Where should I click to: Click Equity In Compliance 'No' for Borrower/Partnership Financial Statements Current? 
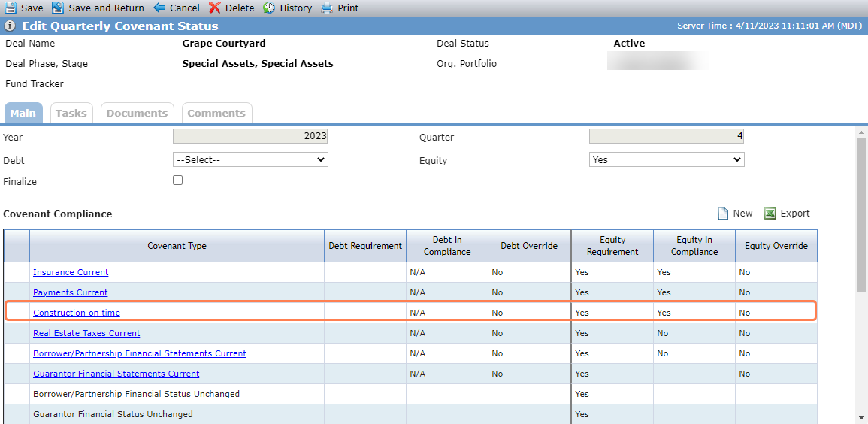tap(662, 353)
